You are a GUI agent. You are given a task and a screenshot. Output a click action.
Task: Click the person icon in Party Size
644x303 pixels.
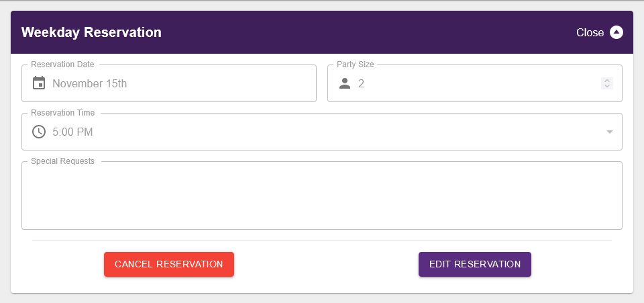point(345,83)
